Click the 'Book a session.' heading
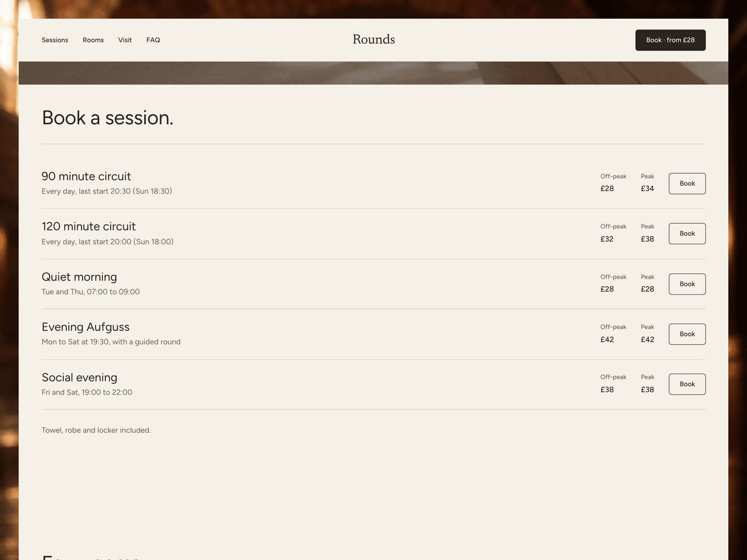The image size is (747, 560). tap(107, 118)
